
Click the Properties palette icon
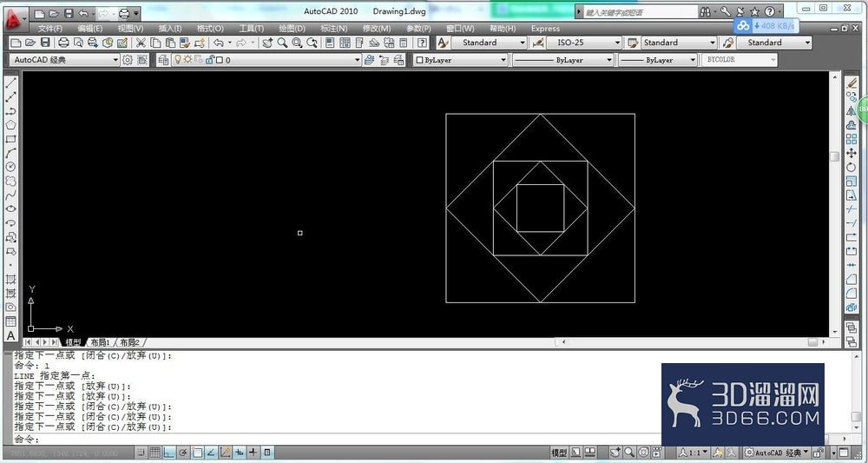329,43
